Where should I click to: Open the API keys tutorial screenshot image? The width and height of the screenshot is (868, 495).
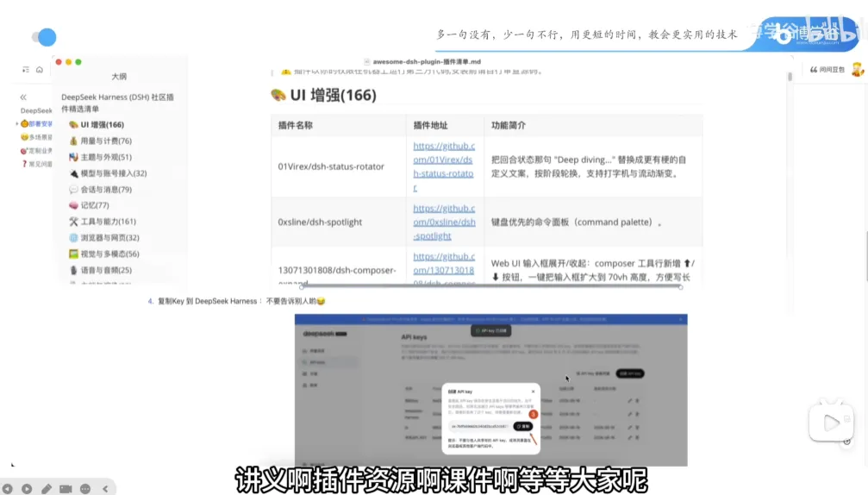pyautogui.click(x=491, y=390)
